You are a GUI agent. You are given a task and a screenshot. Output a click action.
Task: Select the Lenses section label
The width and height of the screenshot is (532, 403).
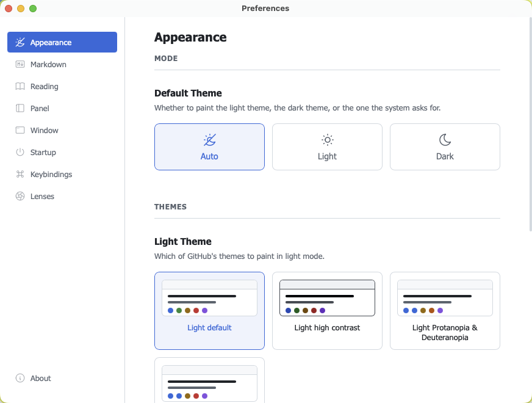[x=42, y=196]
